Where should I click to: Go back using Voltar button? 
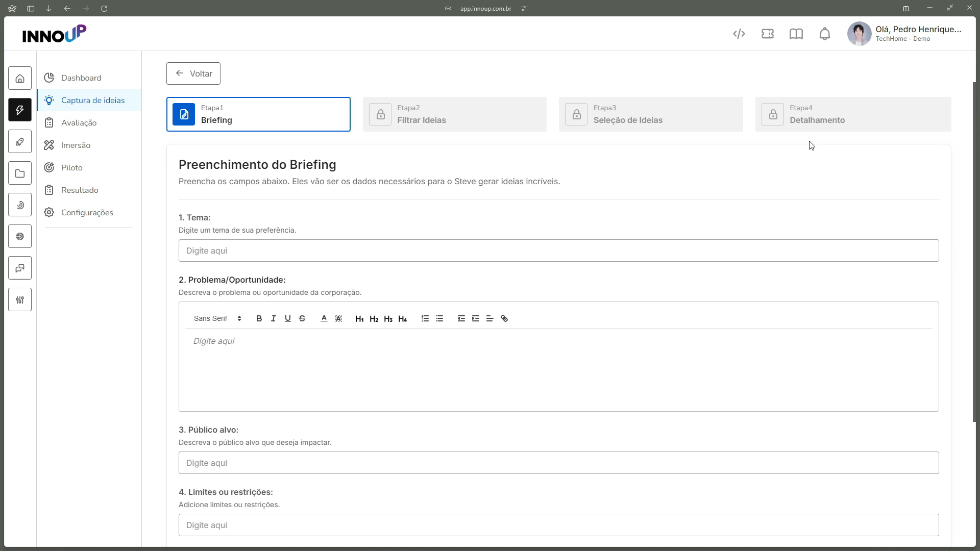coord(193,73)
